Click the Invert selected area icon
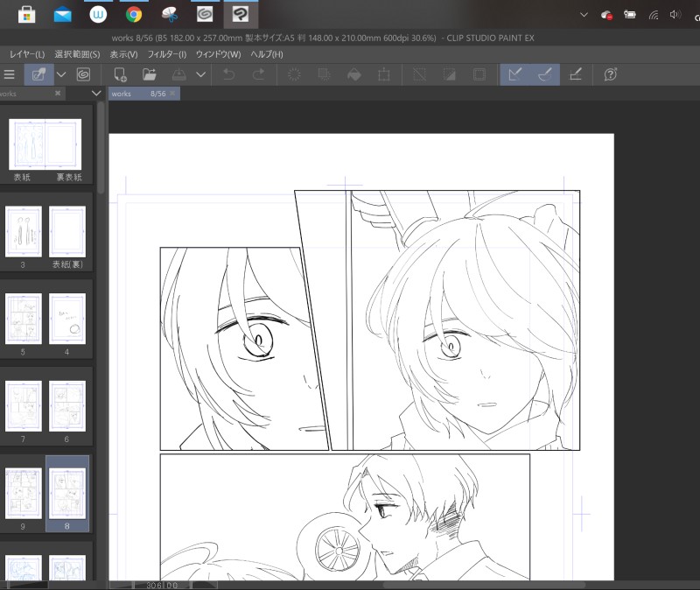The width and height of the screenshot is (700, 590). tap(449, 74)
